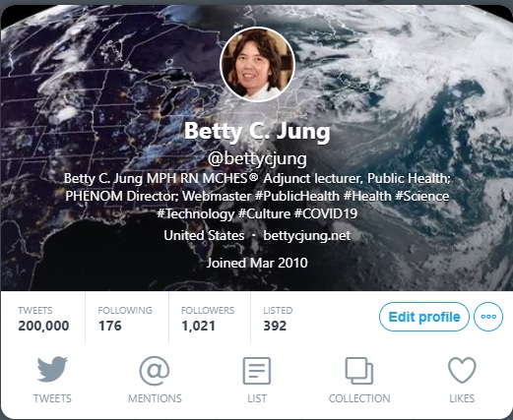Click the #PublicHealth hashtag in bio

point(297,196)
